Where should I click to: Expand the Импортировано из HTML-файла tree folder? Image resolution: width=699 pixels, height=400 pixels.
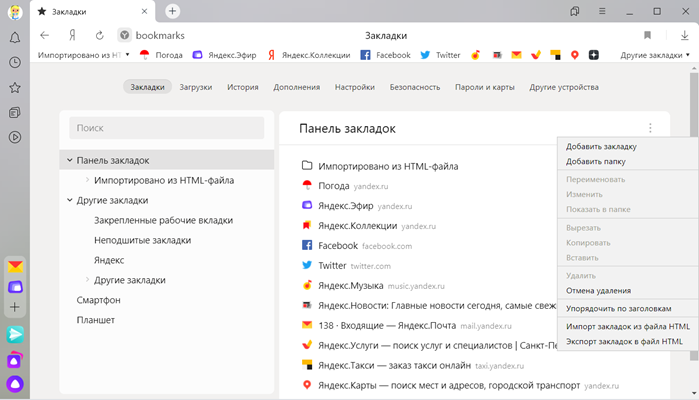click(88, 181)
